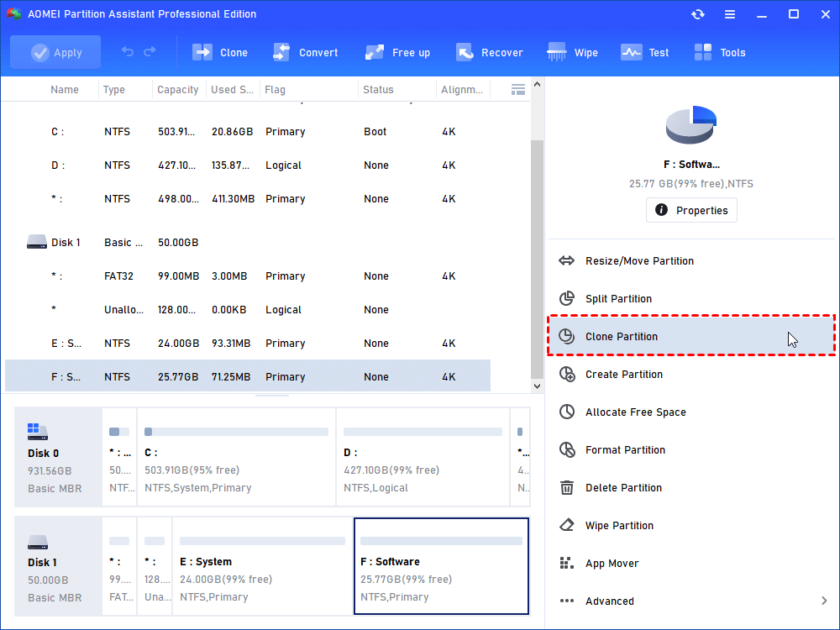Image resolution: width=840 pixels, height=630 pixels.
Task: Click the refresh icon in title bar
Action: (x=697, y=14)
